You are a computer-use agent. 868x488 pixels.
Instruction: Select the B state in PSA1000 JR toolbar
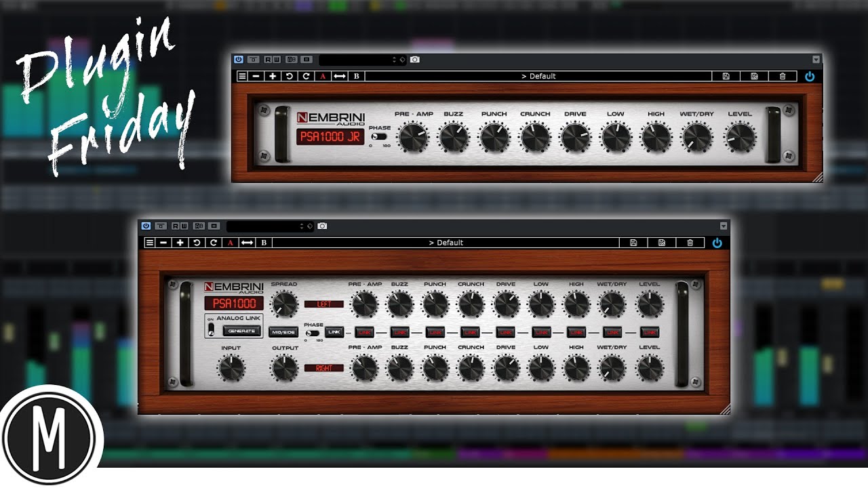(x=357, y=76)
